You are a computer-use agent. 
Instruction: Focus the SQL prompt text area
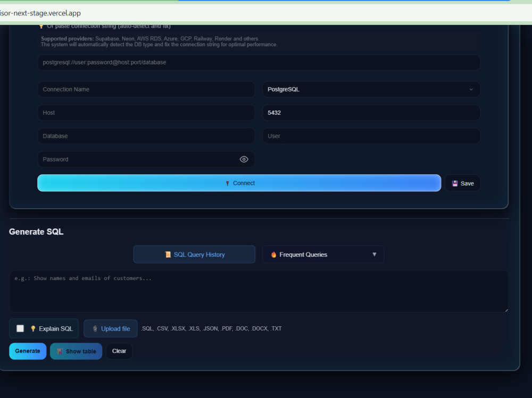pyautogui.click(x=259, y=291)
